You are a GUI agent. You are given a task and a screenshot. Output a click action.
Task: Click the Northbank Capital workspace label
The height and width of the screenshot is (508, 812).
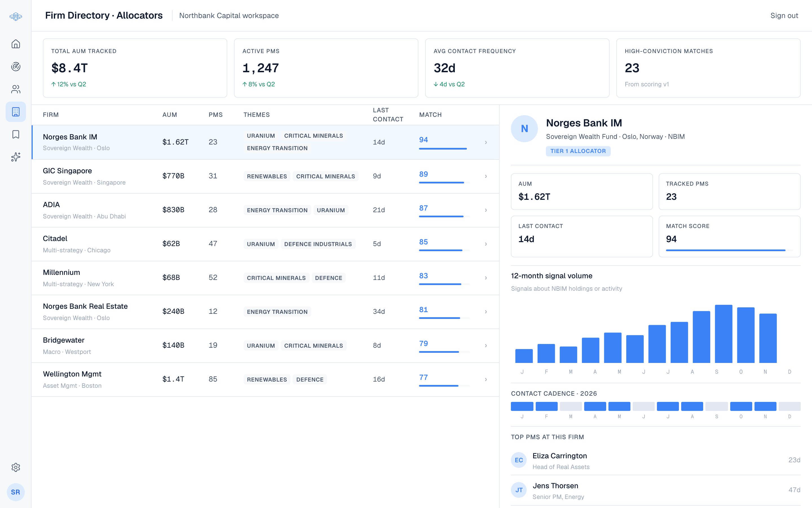(x=229, y=16)
